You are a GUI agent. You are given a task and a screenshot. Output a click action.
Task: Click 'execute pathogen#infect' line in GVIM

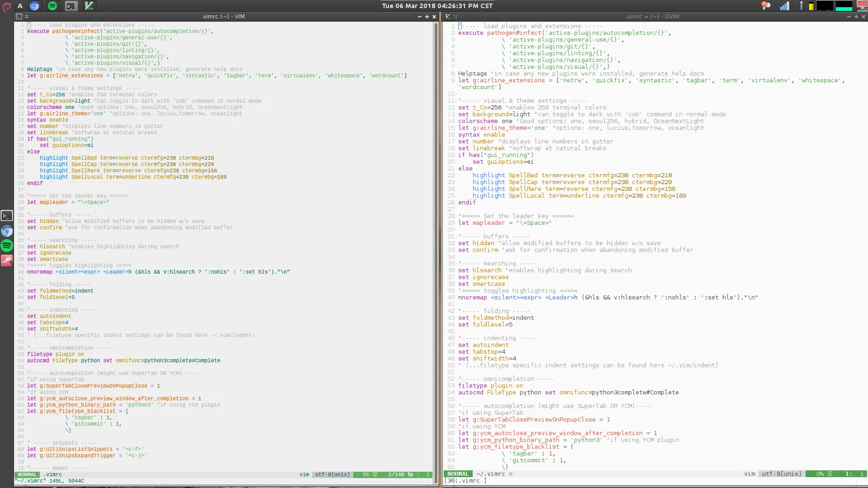click(564, 33)
